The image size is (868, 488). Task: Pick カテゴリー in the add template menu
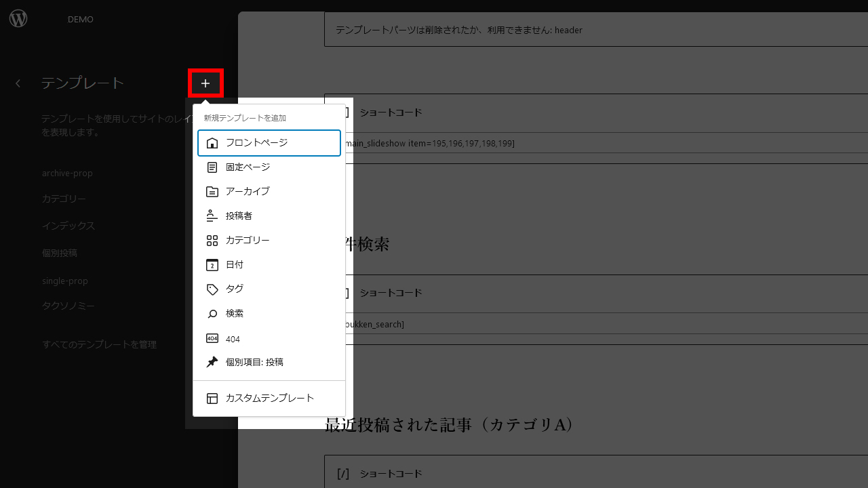269,241
